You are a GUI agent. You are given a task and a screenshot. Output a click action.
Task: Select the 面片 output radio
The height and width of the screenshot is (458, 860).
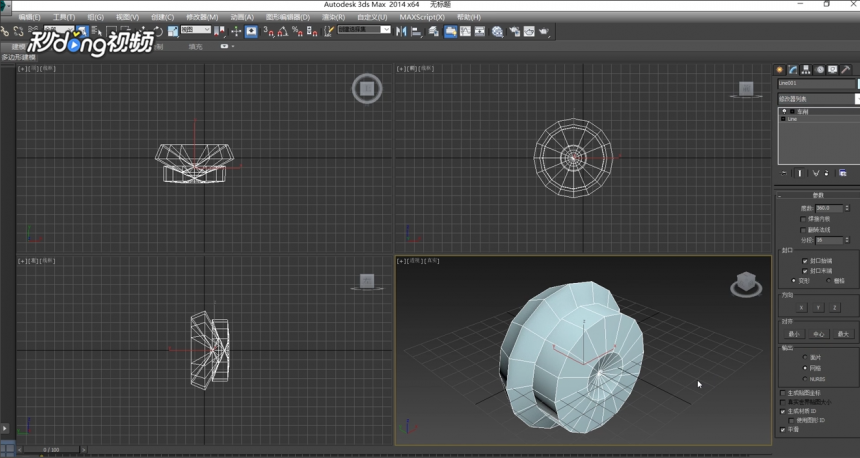tap(805, 358)
